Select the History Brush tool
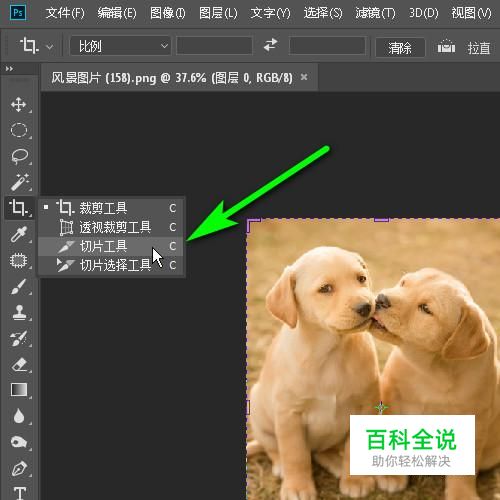 coord(19,339)
